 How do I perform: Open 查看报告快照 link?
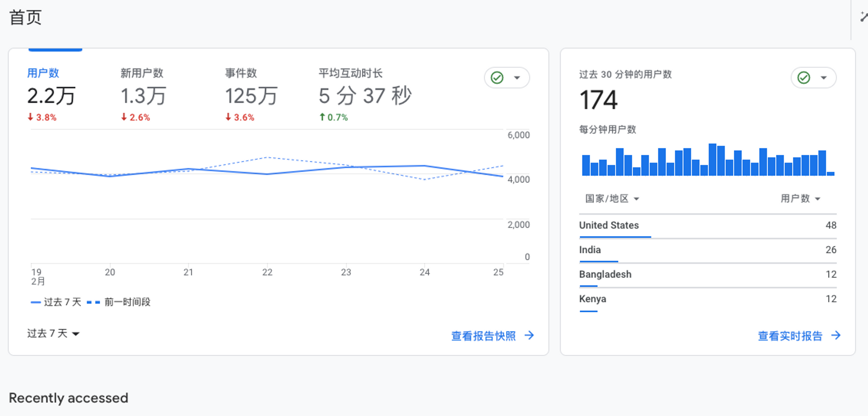(x=483, y=336)
